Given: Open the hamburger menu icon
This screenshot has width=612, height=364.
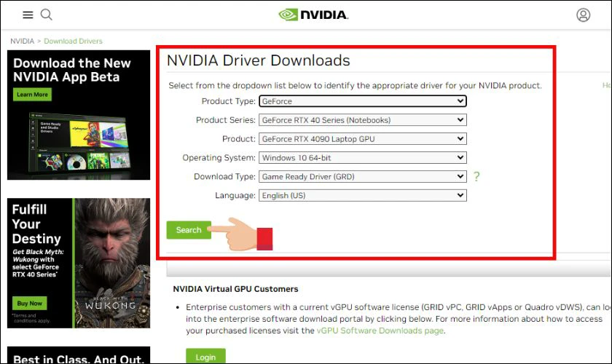Looking at the screenshot, I should [28, 15].
